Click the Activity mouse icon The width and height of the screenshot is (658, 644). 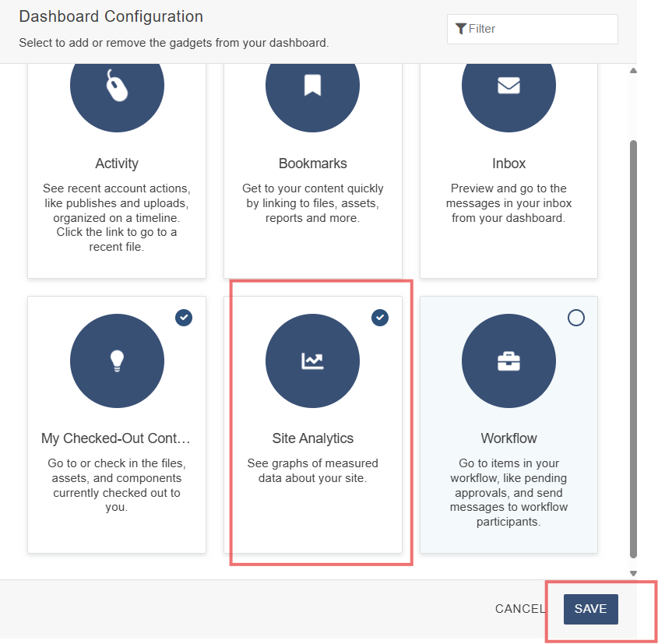(x=117, y=85)
